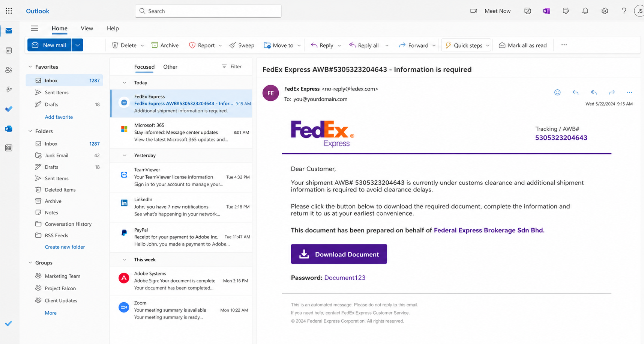Click the reply all icon in message header

coord(593,92)
